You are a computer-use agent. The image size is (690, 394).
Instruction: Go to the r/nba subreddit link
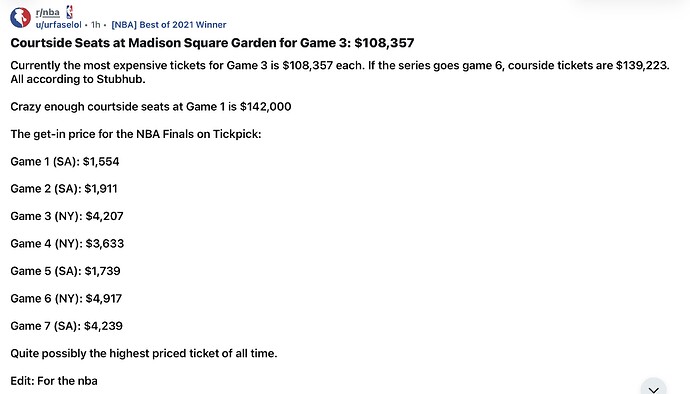[48, 12]
